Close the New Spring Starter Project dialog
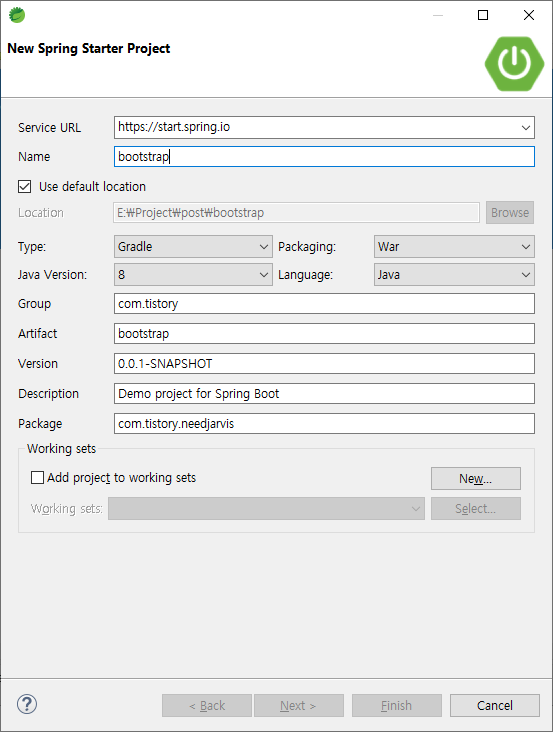This screenshot has height=732, width=553. tap(529, 15)
